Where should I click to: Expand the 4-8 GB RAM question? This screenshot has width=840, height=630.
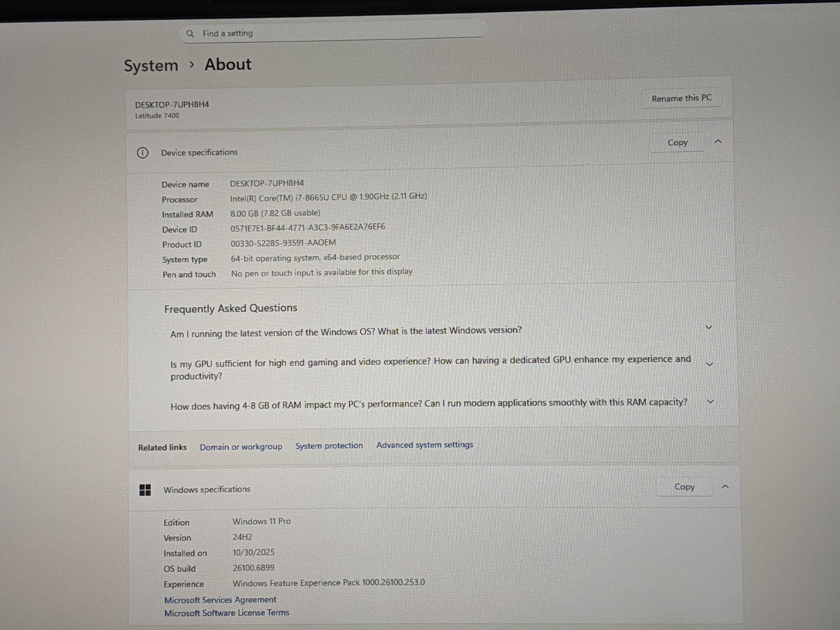point(710,402)
